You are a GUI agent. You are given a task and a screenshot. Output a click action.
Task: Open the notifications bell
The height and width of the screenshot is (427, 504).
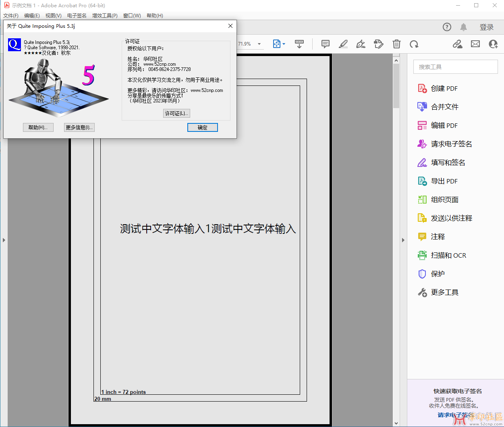coord(464,27)
